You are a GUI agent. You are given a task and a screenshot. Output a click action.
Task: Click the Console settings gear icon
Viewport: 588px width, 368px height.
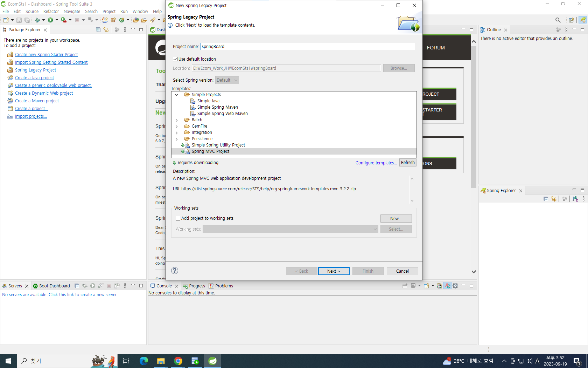coord(455,286)
